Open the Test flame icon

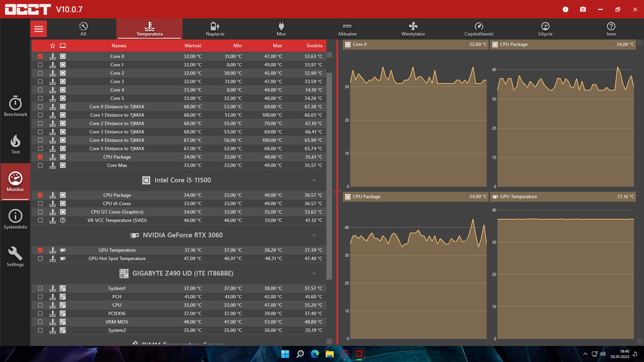click(15, 144)
